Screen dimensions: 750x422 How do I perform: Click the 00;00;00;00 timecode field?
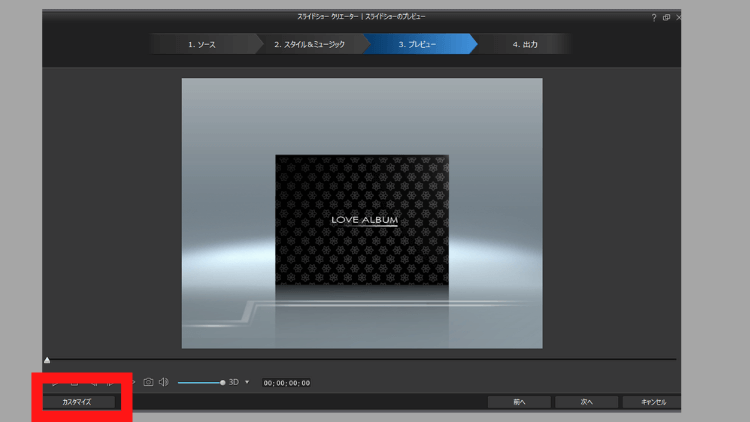click(286, 383)
